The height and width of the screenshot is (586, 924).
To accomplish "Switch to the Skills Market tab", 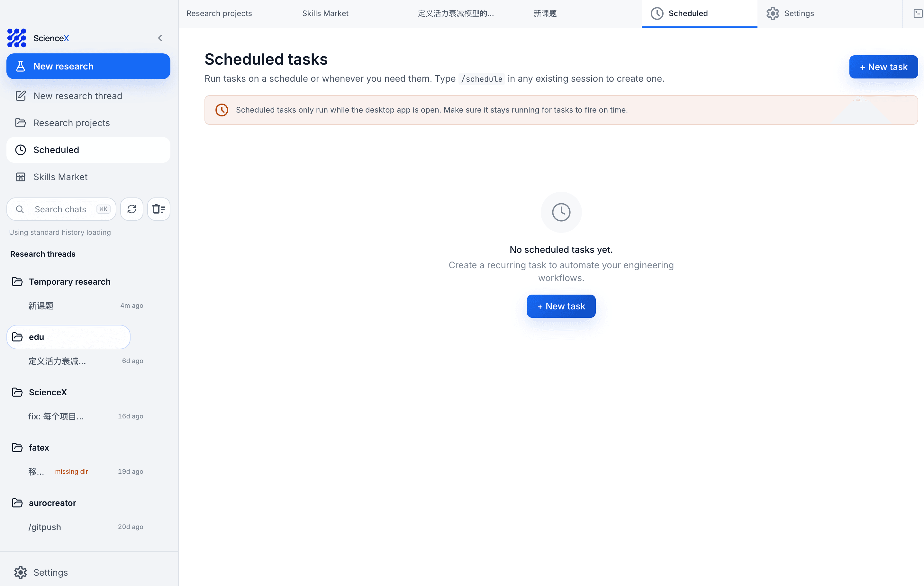I will 325,14.
